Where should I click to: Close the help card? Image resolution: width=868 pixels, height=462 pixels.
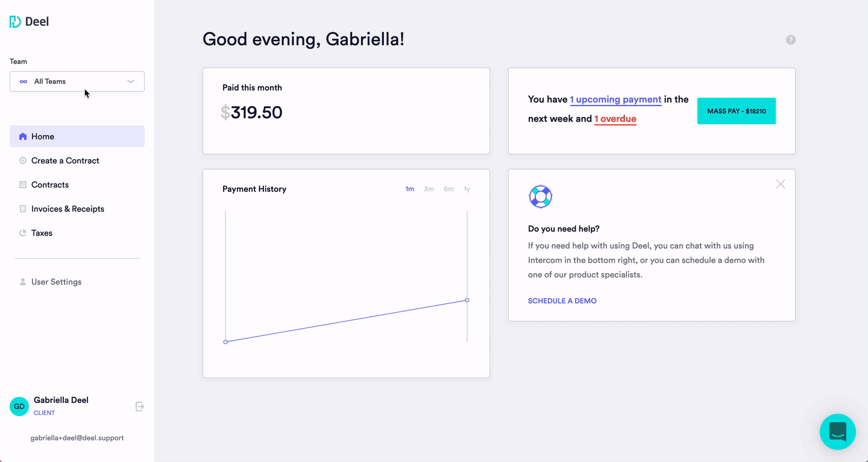781,184
